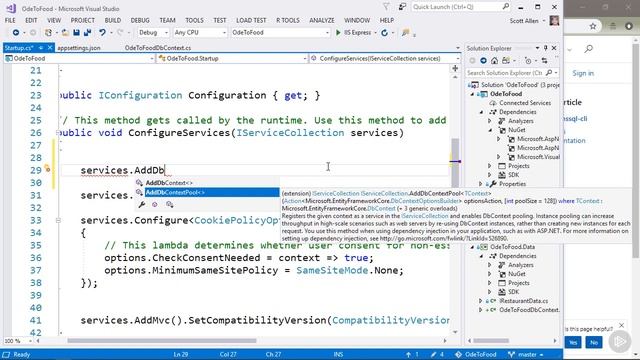Viewport: 640px width, 360px height.
Task: Click the Open File folder icon
Action: [x=65, y=33]
